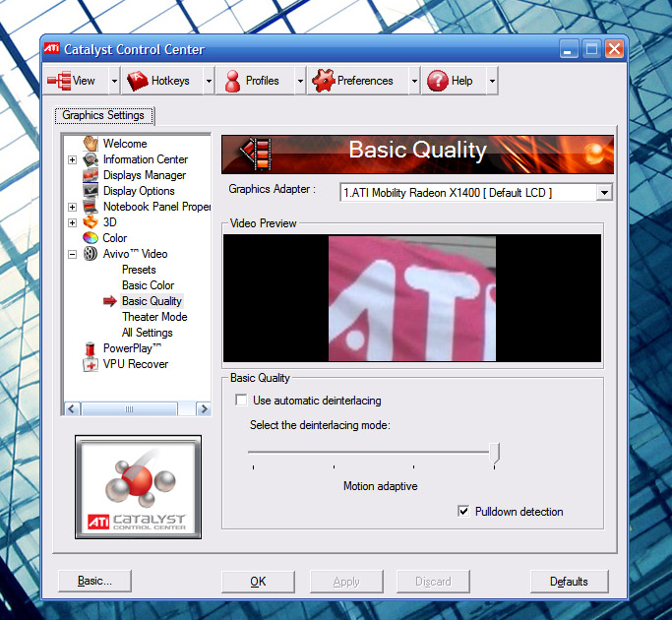Close the Catalyst Control Center window

pos(614,49)
